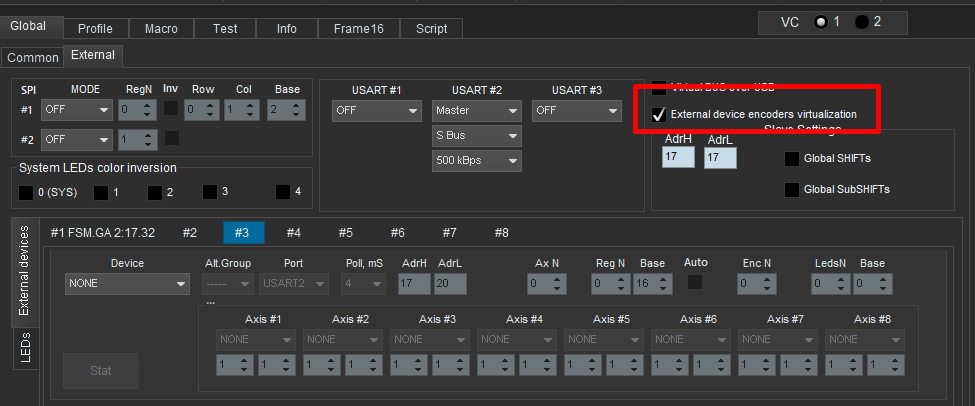Viewport: 975px width, 406px height.
Task: Select external device slot #5
Action: tap(345, 233)
